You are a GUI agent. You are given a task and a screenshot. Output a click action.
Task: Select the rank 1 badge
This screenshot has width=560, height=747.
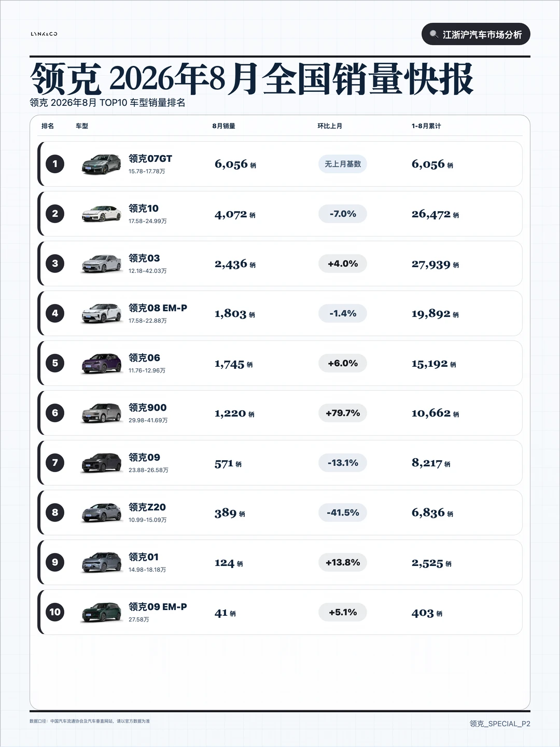tap(55, 164)
